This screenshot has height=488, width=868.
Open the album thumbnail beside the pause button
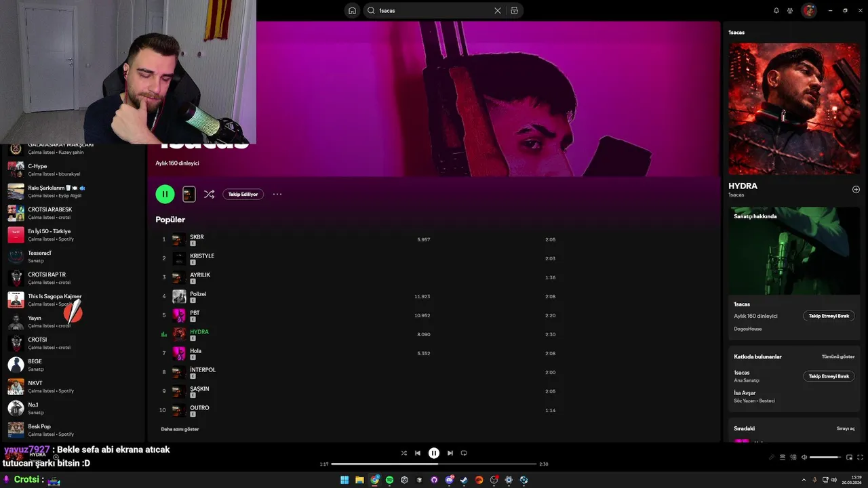tap(189, 194)
